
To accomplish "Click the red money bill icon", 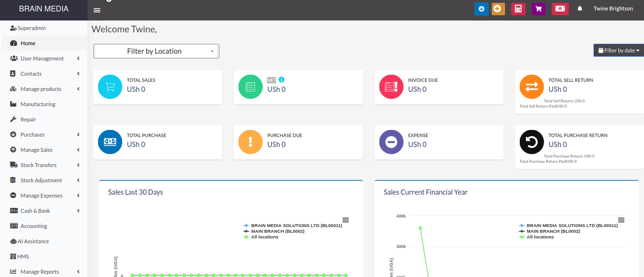I will [x=560, y=9].
